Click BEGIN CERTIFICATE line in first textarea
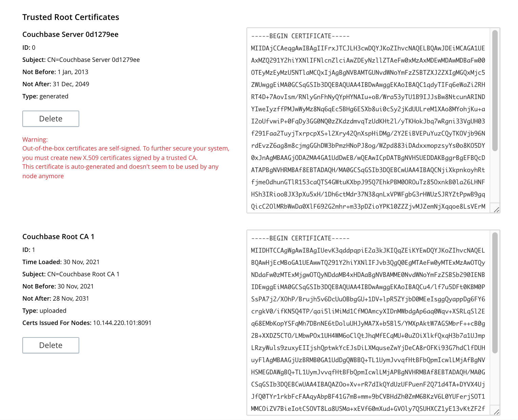This screenshot has width=518, height=420. click(300, 36)
